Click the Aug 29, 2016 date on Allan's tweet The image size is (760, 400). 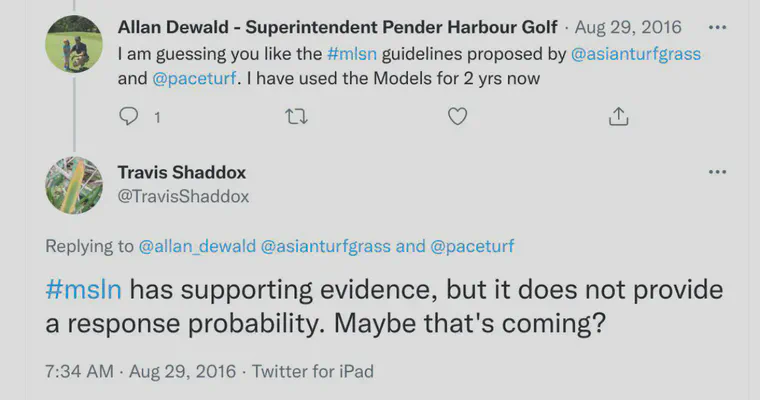pyautogui.click(x=628, y=27)
